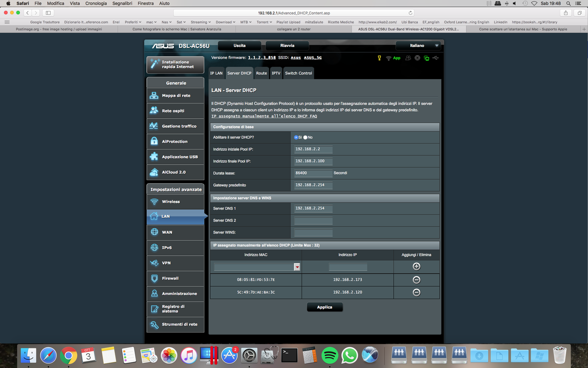The height and width of the screenshot is (368, 588).
Task: Click Gateway predefinito input field
Action: coord(313,185)
